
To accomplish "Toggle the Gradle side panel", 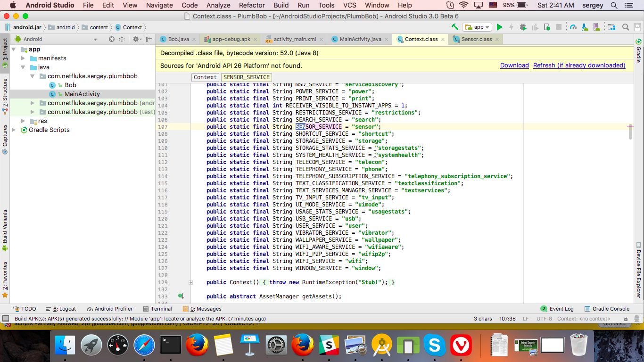I will (x=639, y=51).
